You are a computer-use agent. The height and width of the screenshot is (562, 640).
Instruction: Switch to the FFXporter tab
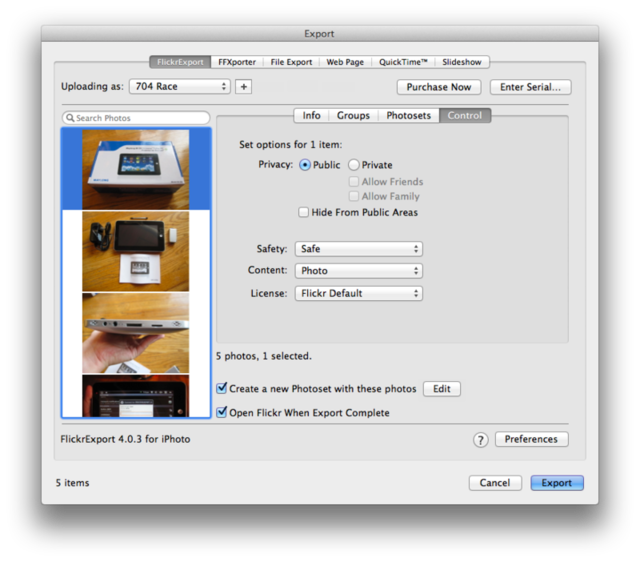[237, 62]
